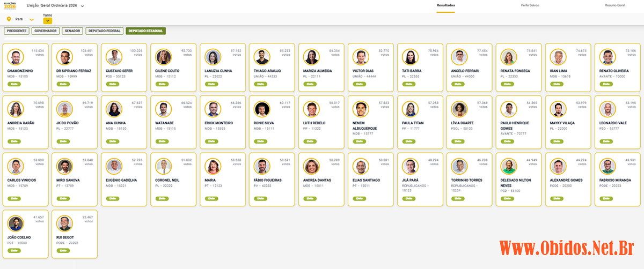Click Dr Sipriano Ferraz's photo

64,57
